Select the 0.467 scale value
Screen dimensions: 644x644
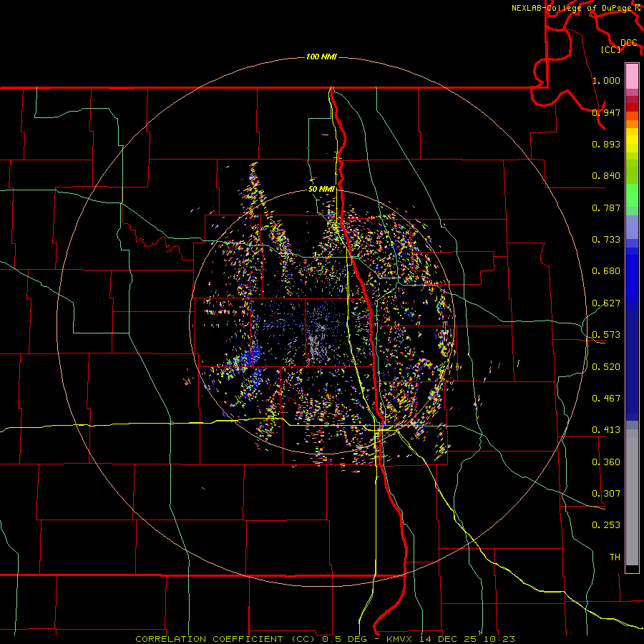click(x=606, y=399)
